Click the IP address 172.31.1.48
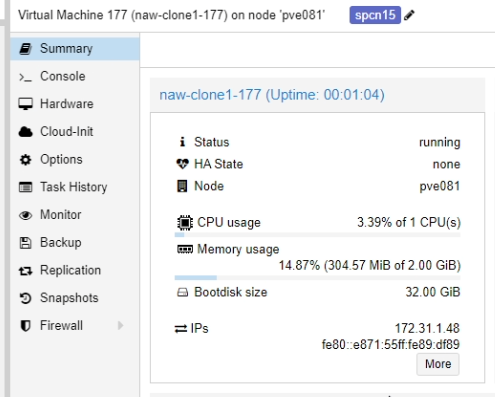This screenshot has height=397, width=495. 427,329
